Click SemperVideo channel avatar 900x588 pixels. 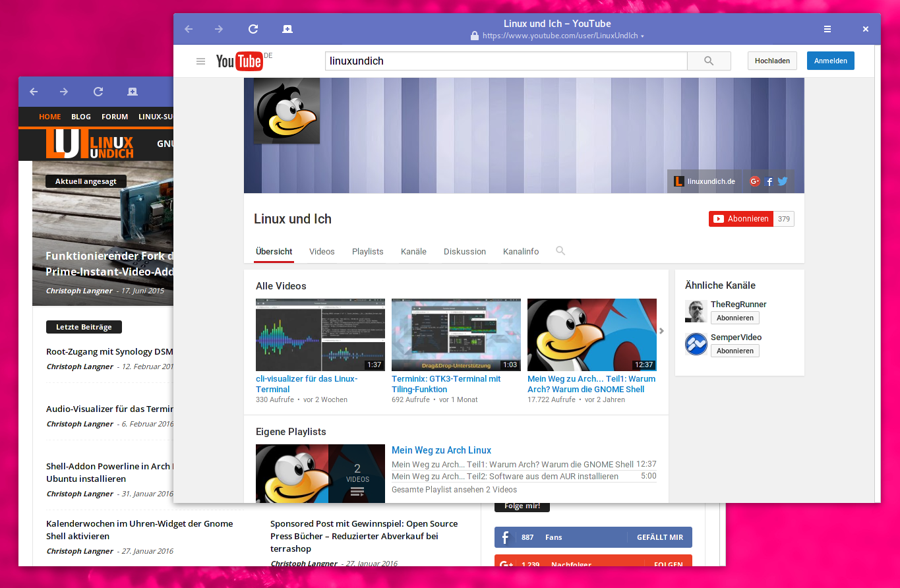(696, 344)
